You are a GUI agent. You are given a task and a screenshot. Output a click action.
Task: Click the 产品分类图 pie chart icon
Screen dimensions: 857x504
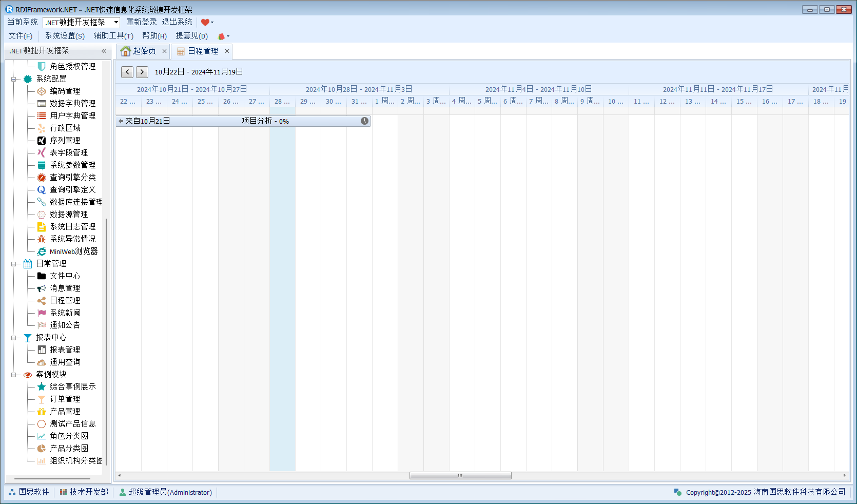pyautogui.click(x=42, y=449)
